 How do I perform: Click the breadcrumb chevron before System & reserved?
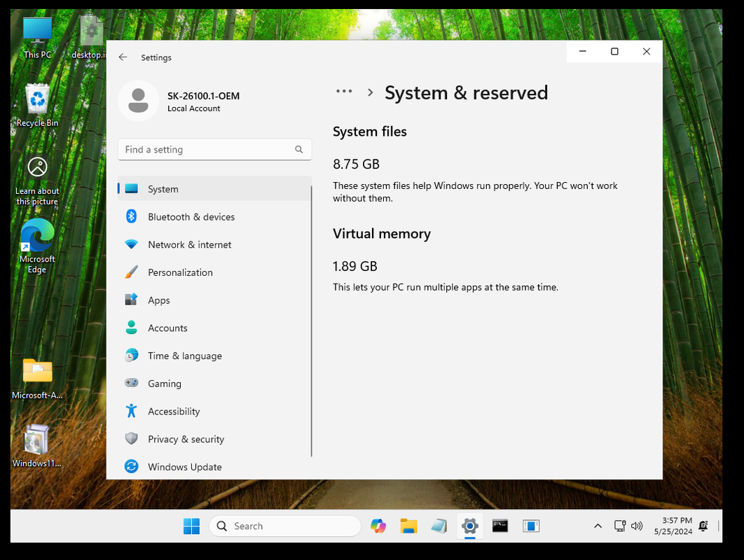[x=371, y=92]
